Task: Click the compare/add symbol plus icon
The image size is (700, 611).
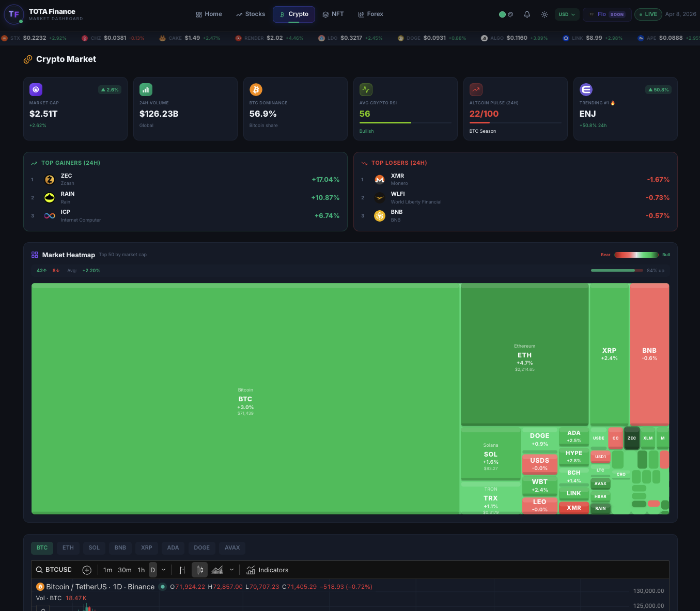Action: [x=87, y=570]
